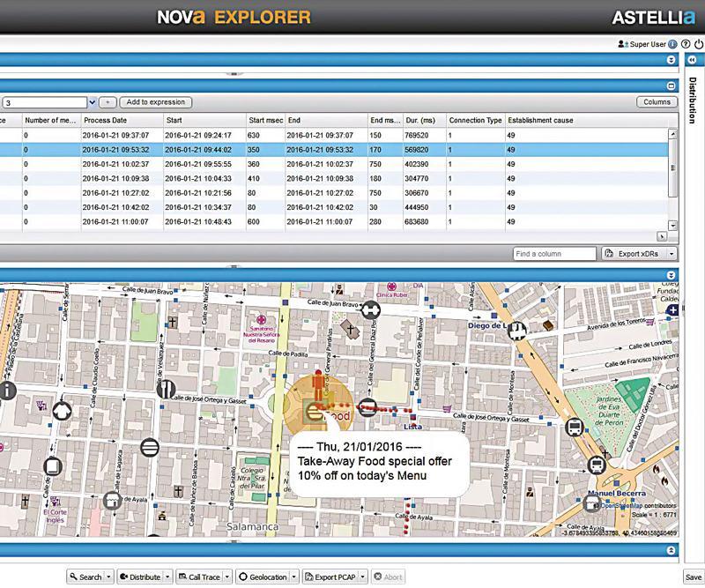Click the table vertical scrollbar thumb
Screen dimensions: 705x588
(672, 168)
